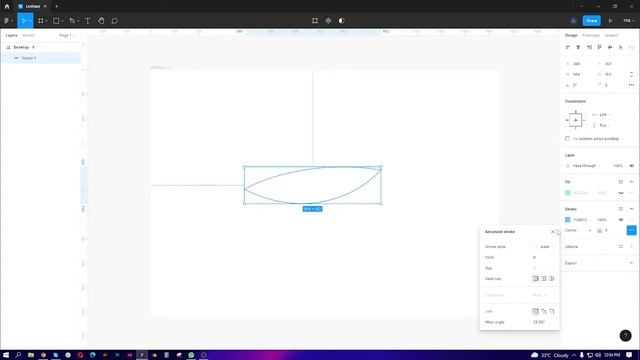
Task: Align selection right
Action: (589, 47)
